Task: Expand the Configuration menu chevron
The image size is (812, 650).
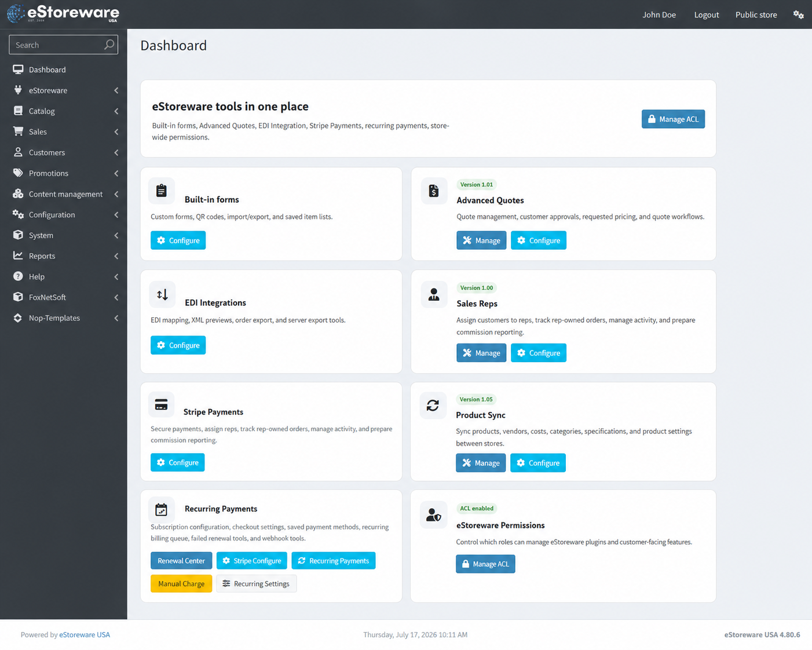Action: [116, 215]
